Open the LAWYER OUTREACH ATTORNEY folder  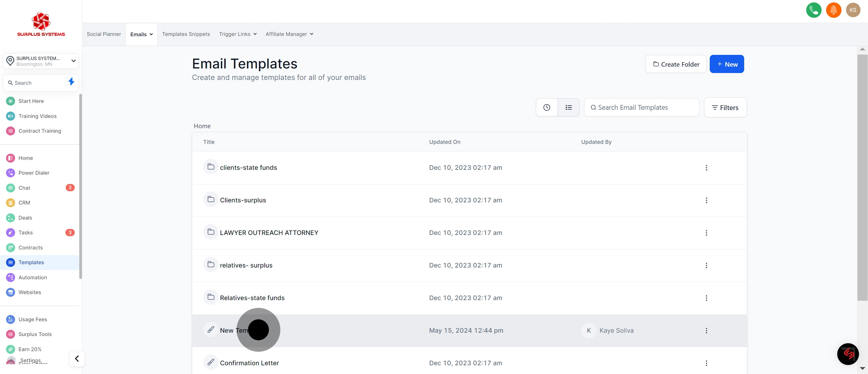coord(269,233)
